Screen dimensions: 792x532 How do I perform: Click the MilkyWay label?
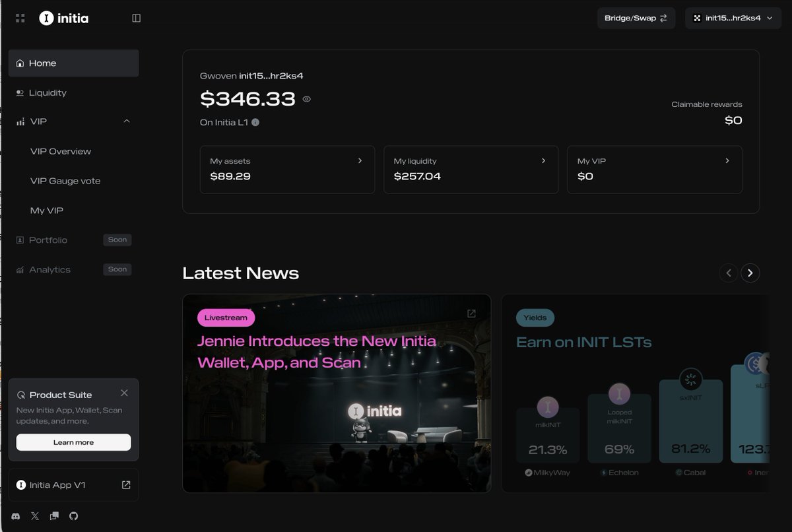(x=546, y=473)
